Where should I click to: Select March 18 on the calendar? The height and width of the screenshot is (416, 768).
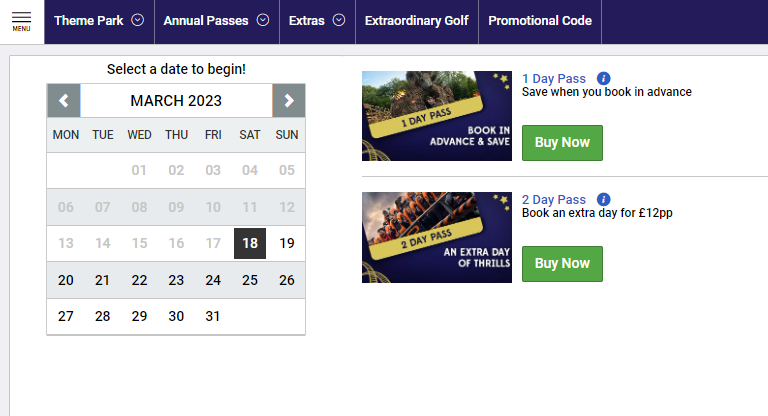click(x=250, y=243)
